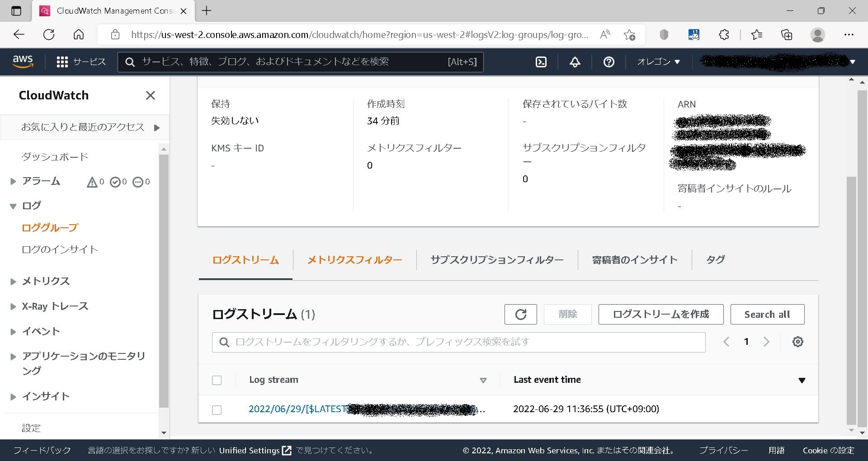Go to next log streams page
868x461 pixels.
tap(766, 342)
